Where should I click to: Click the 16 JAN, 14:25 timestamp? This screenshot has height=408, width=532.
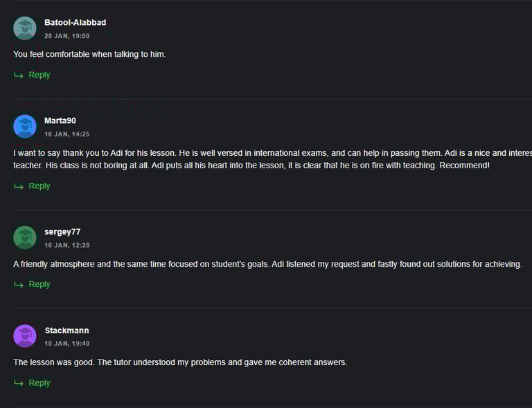tap(66, 134)
